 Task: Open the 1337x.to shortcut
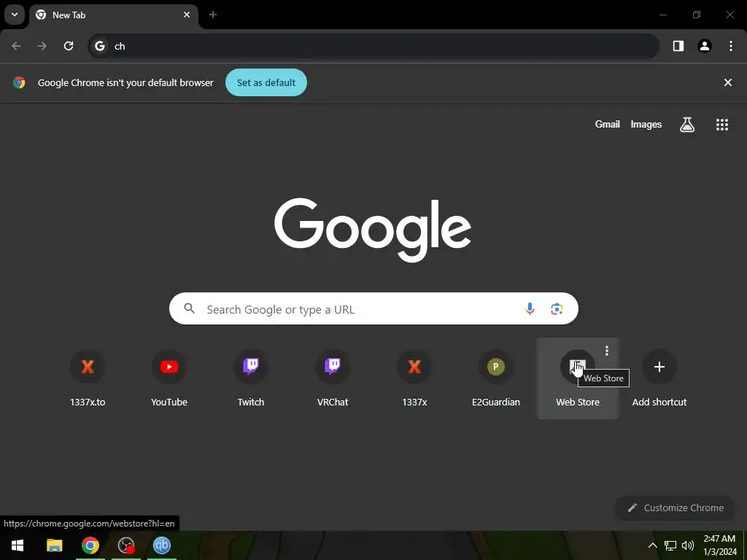(88, 378)
